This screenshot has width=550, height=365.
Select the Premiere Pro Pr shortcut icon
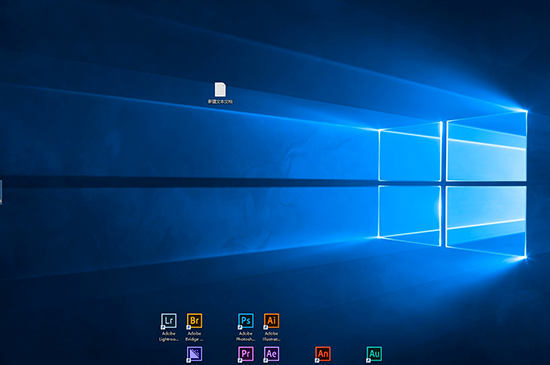click(x=246, y=354)
